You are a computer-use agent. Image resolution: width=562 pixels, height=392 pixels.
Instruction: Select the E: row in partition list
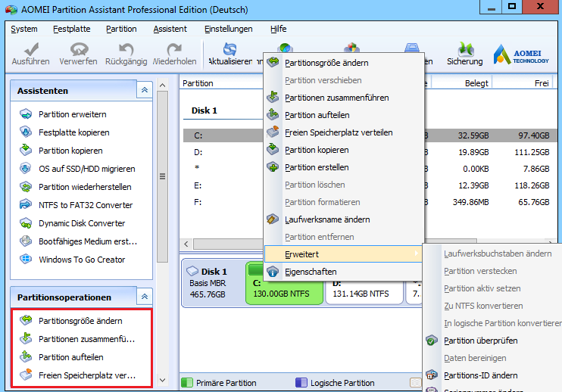[370, 185]
